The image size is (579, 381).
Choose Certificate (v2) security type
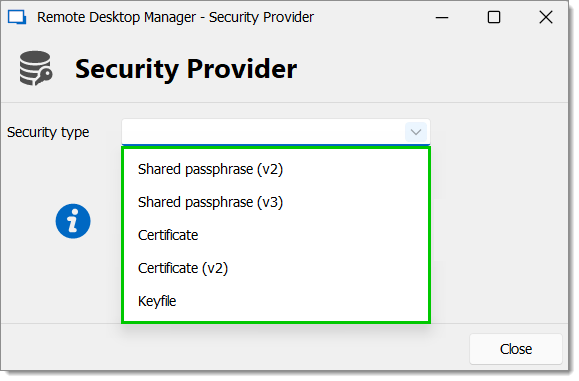[276, 268]
